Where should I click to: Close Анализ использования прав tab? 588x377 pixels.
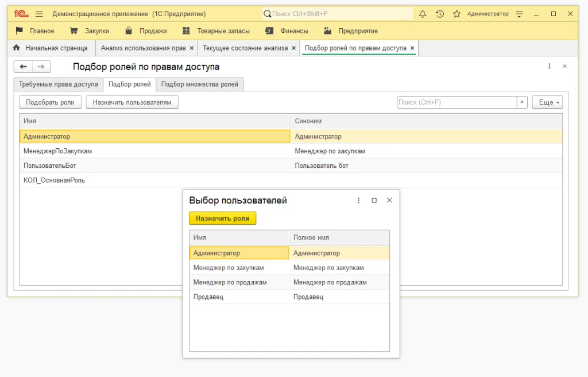click(192, 48)
